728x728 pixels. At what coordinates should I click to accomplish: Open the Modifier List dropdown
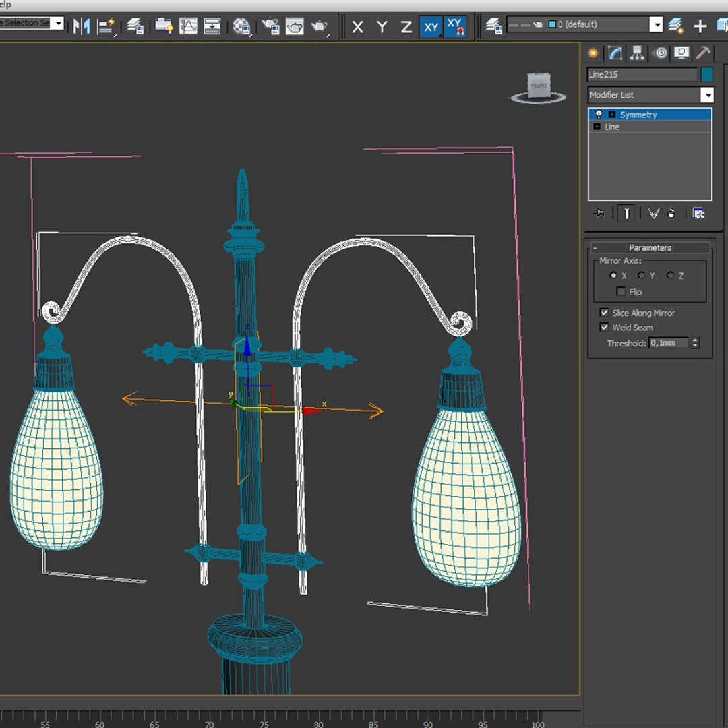706,95
